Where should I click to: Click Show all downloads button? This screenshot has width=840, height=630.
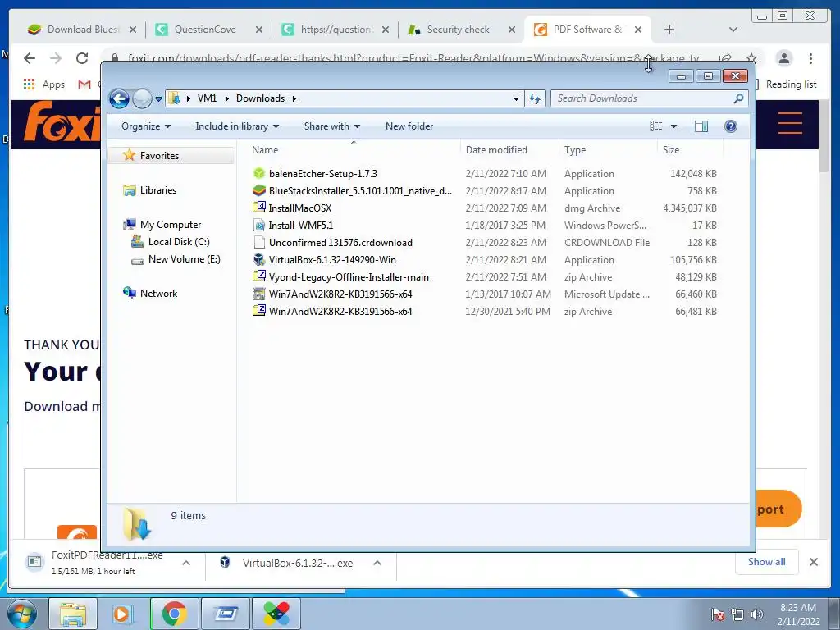coord(767,562)
